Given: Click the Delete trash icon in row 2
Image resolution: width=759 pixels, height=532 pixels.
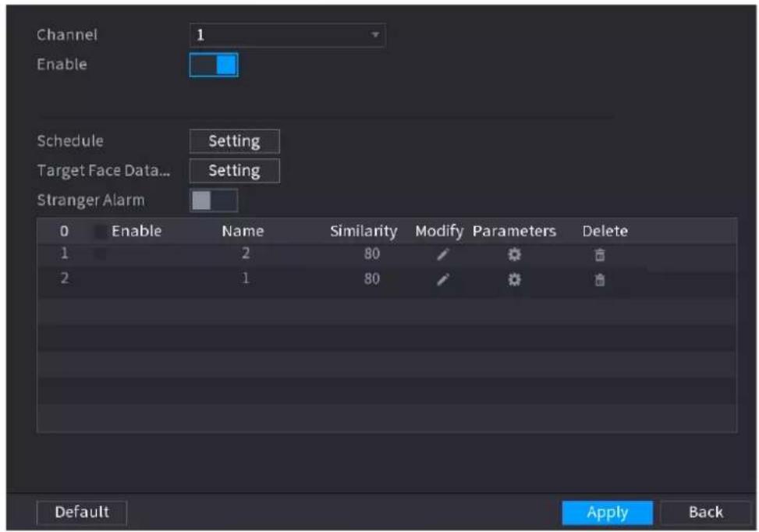Looking at the screenshot, I should [600, 280].
